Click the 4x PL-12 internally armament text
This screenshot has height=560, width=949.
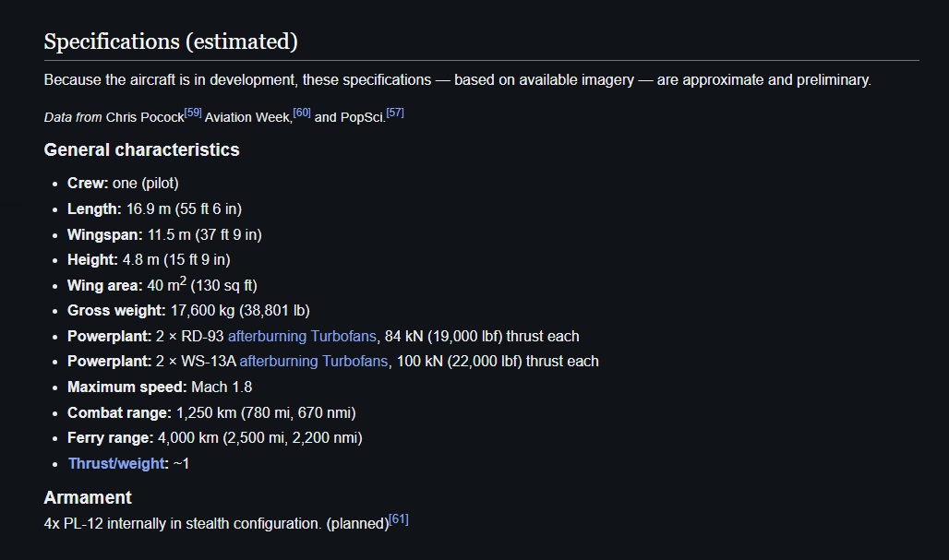217,524
